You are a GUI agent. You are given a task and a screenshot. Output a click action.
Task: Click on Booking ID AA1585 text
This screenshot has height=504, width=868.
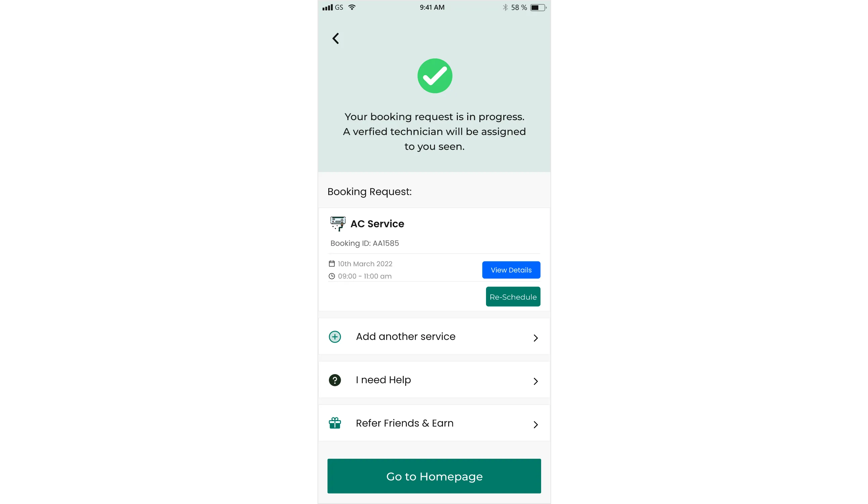click(365, 243)
